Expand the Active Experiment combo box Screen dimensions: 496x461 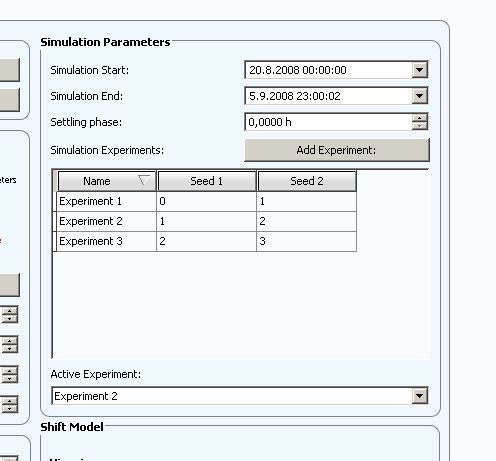(419, 396)
